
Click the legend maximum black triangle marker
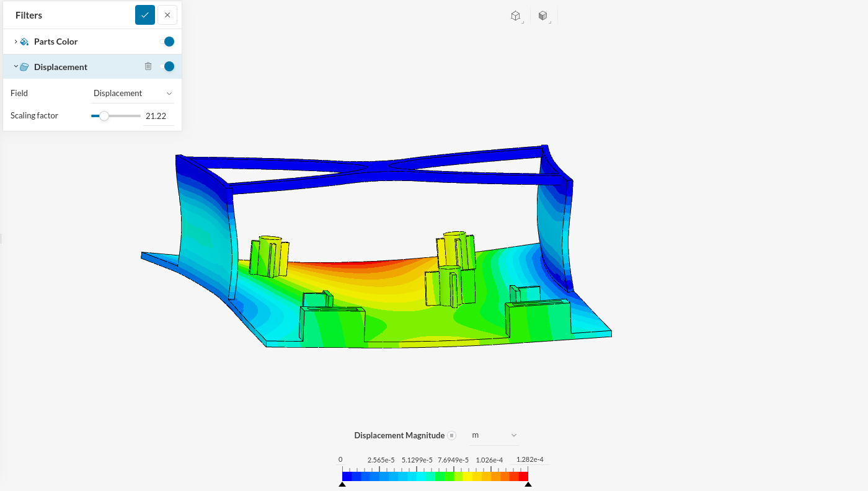point(528,484)
